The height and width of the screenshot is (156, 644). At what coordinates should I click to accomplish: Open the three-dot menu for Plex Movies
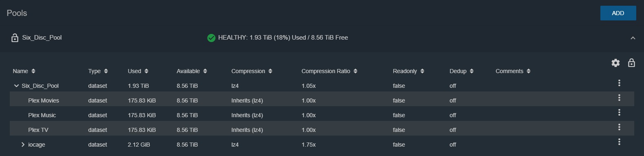(619, 98)
